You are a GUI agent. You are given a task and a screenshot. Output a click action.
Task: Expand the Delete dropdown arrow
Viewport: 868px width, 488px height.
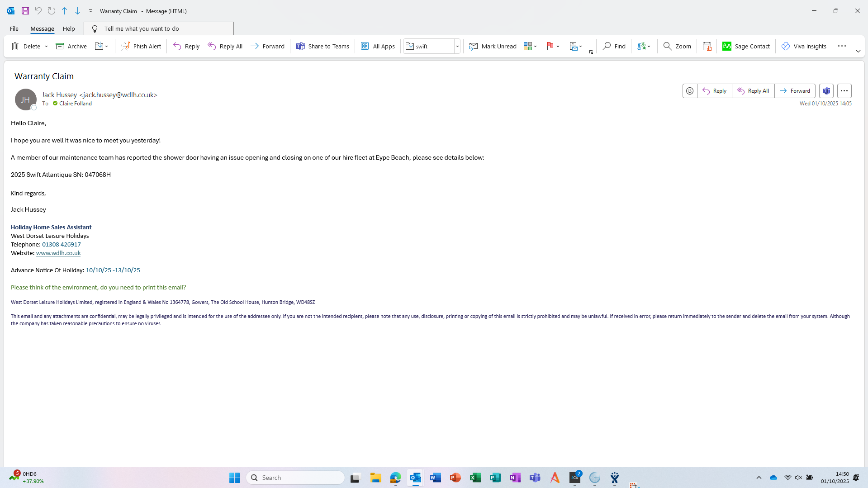pos(46,46)
